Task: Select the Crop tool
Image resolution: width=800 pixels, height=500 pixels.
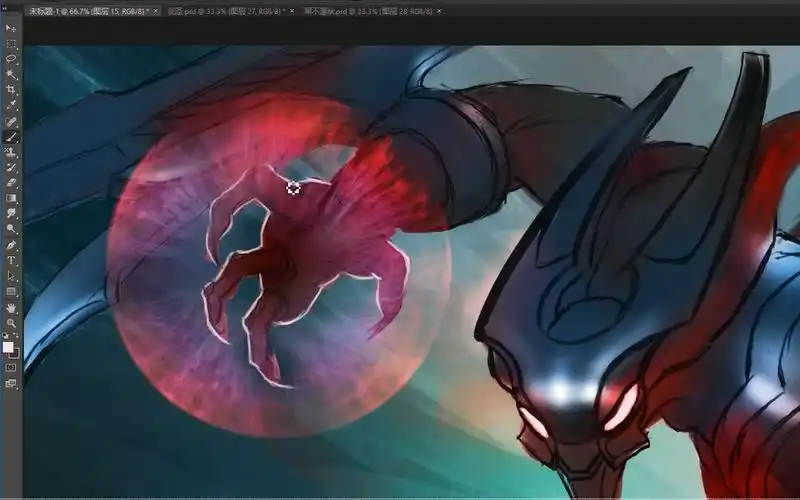Action: click(11, 90)
